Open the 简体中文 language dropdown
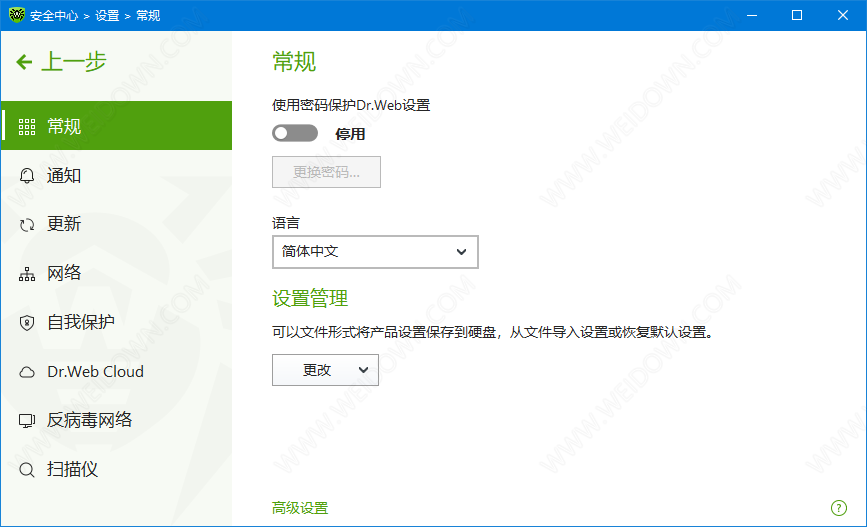 pyautogui.click(x=375, y=252)
